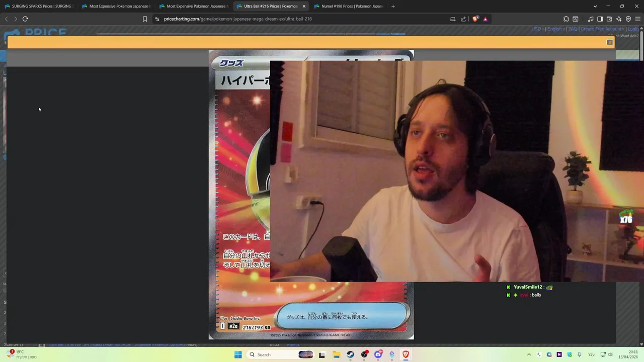Open the English language dropdown
644x362 pixels.
pyautogui.click(x=556, y=29)
